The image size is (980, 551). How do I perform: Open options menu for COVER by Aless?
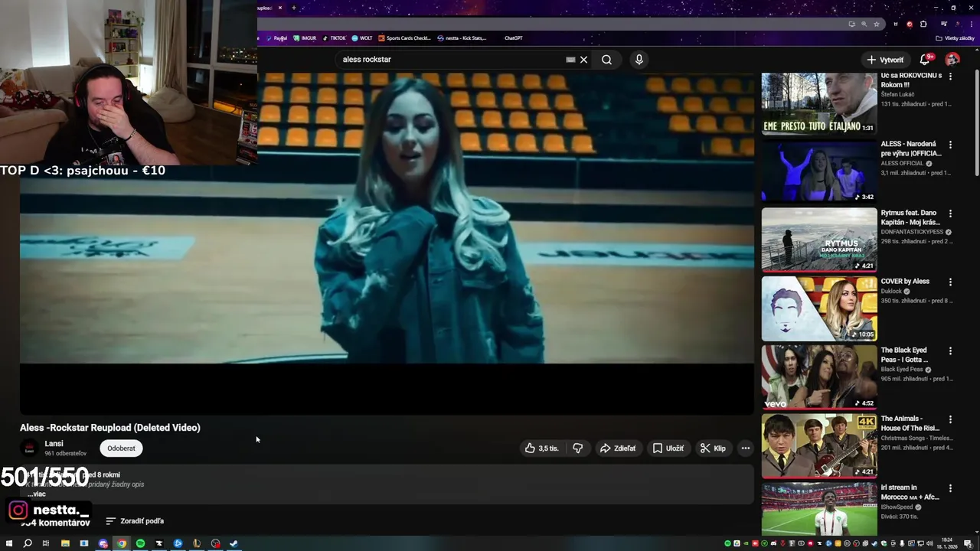[950, 282]
